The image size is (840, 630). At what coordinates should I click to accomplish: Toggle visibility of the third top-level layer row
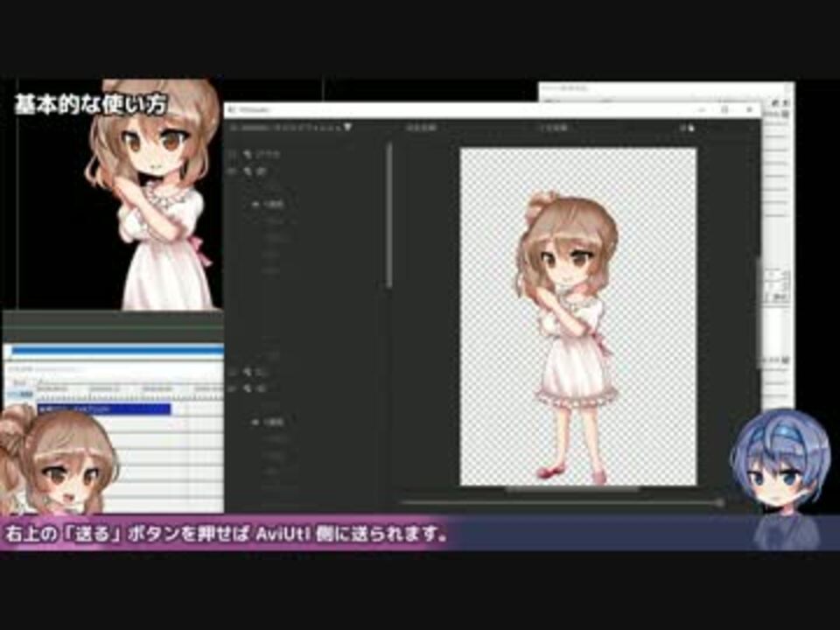point(233,371)
